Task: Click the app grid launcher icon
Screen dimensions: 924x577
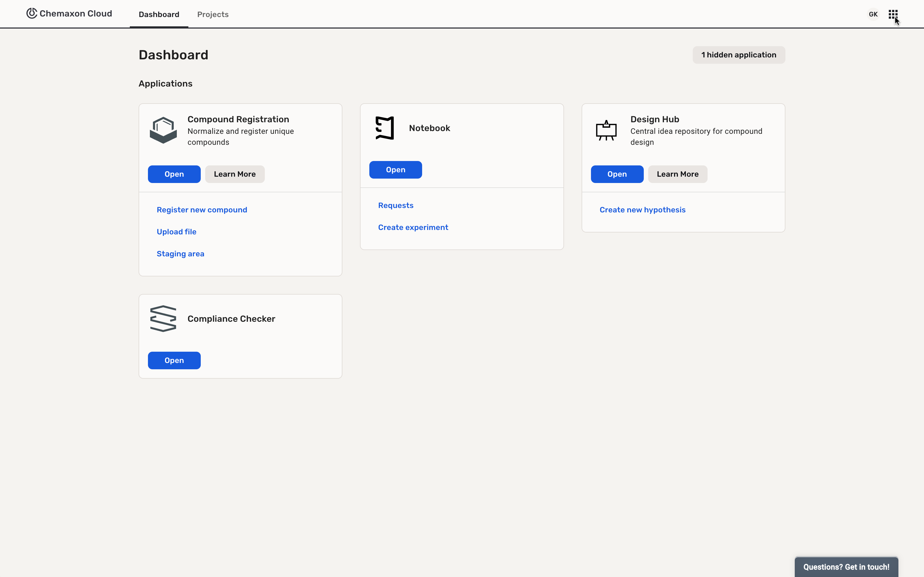Action: click(x=893, y=14)
